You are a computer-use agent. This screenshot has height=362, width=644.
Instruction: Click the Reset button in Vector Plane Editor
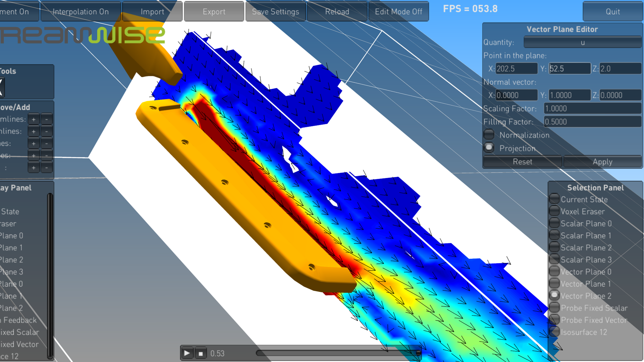click(522, 162)
